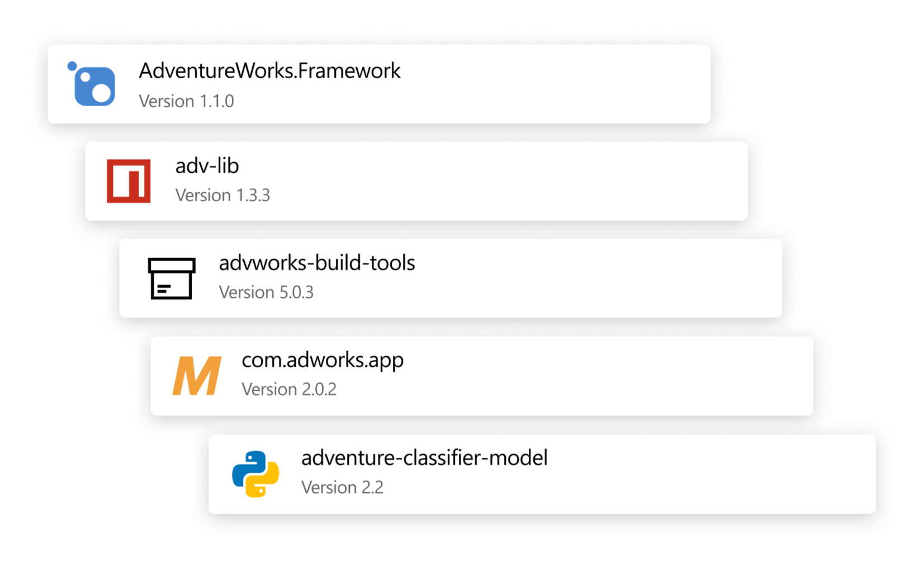
Task: Open the AdventureWorks.Framework package title
Action: (x=269, y=71)
